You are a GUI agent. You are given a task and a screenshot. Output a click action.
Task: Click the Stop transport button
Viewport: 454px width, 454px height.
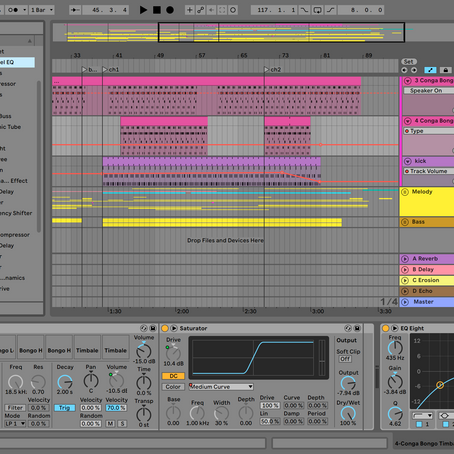coord(157,10)
